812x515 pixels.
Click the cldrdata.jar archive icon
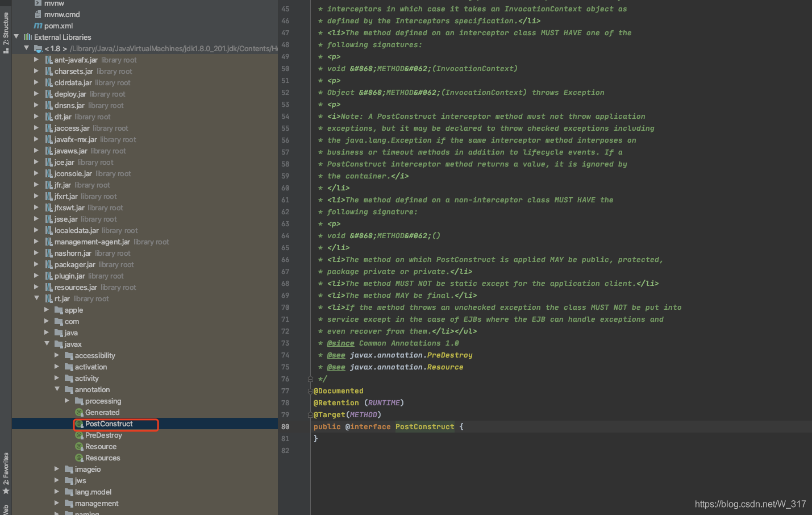pos(49,82)
